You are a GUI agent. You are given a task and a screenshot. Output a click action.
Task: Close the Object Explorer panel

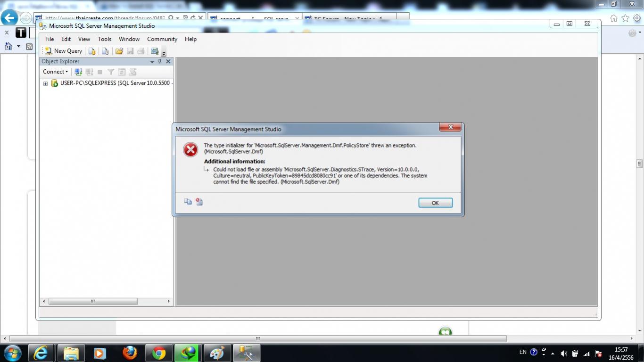coord(168,61)
